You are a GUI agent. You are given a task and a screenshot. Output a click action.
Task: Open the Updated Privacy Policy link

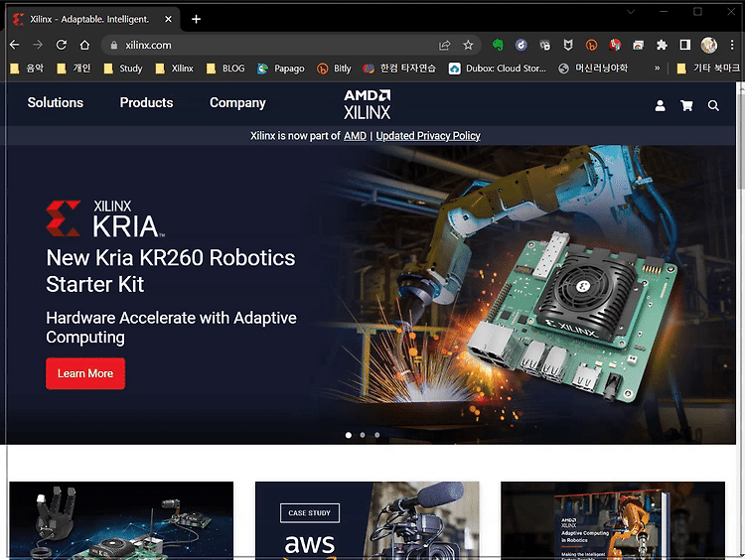point(428,136)
